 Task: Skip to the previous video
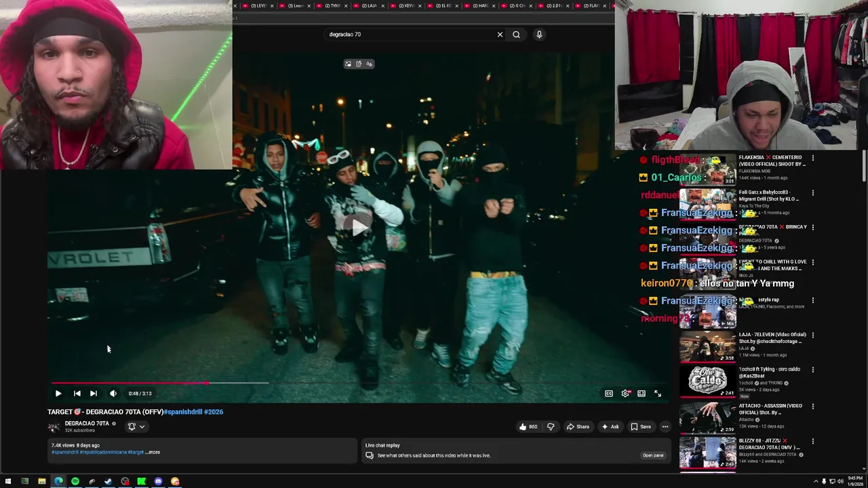pos(77,393)
